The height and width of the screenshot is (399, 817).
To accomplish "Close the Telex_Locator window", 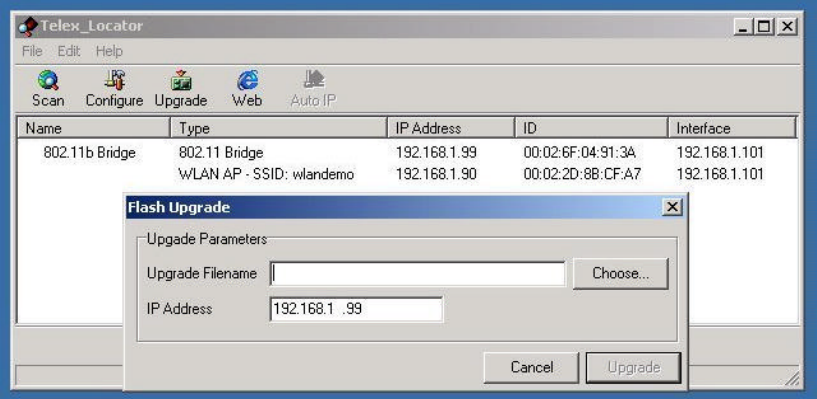I will pos(787,27).
